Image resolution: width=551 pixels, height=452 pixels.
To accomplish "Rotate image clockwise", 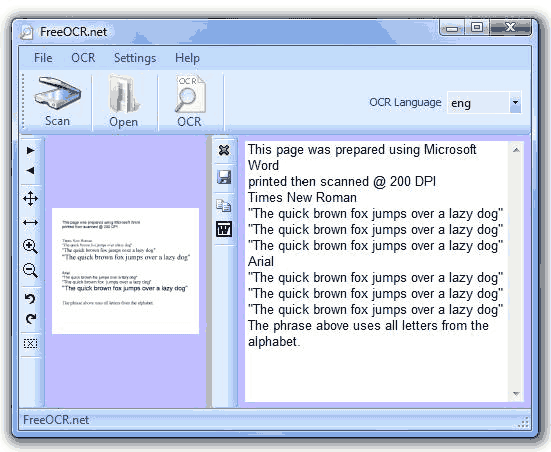I will (x=31, y=319).
